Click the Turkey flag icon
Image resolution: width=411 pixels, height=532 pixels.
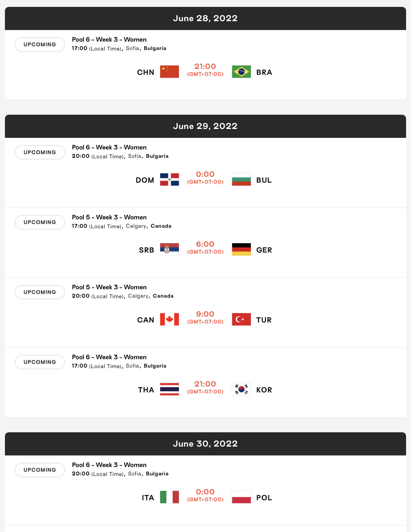point(241,319)
